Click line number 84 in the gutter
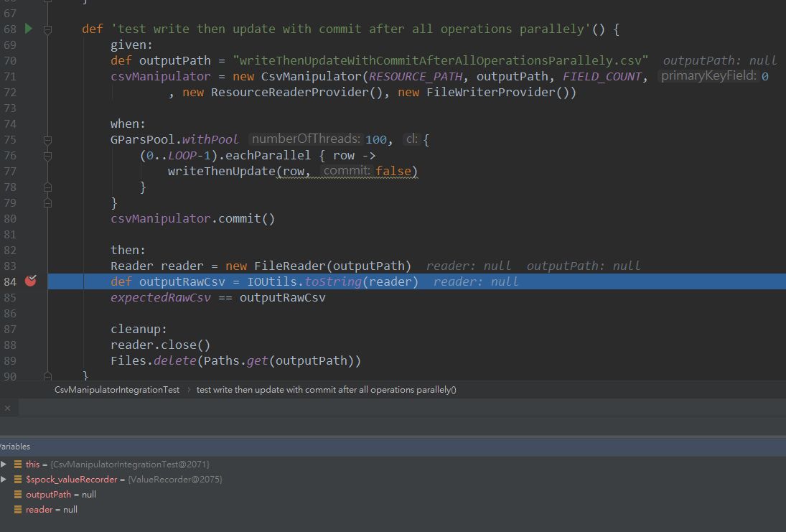The height and width of the screenshot is (532, 786). tap(10, 281)
